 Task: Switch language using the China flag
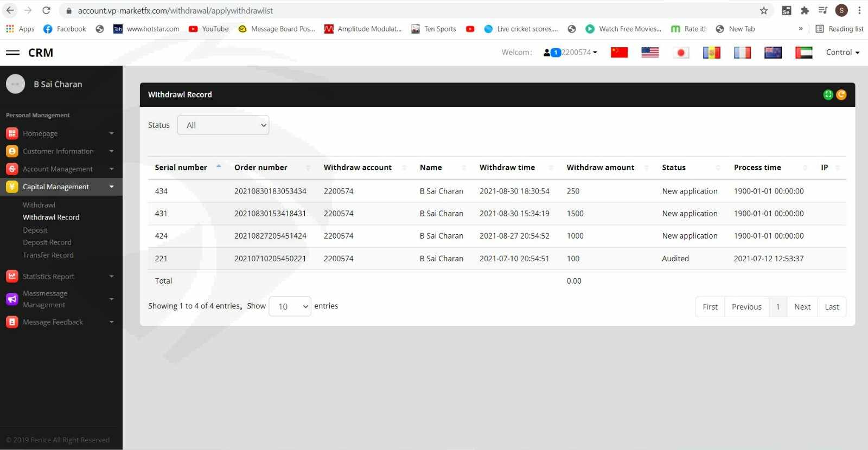tap(619, 53)
